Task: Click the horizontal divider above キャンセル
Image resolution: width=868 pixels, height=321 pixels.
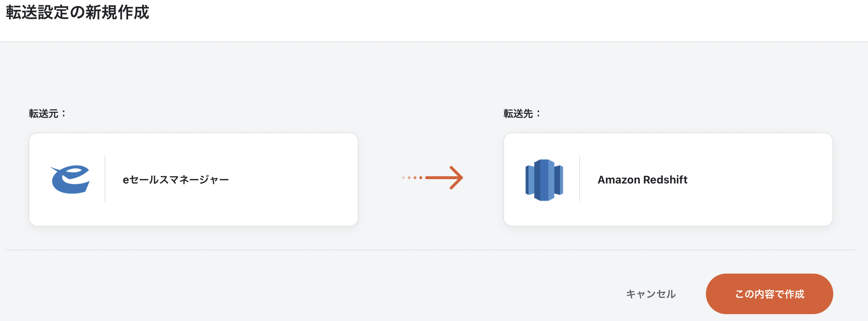Action: point(431,250)
